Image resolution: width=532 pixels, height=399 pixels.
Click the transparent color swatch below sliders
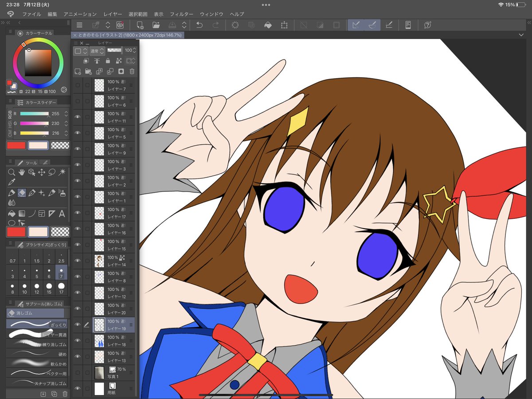tap(60, 145)
